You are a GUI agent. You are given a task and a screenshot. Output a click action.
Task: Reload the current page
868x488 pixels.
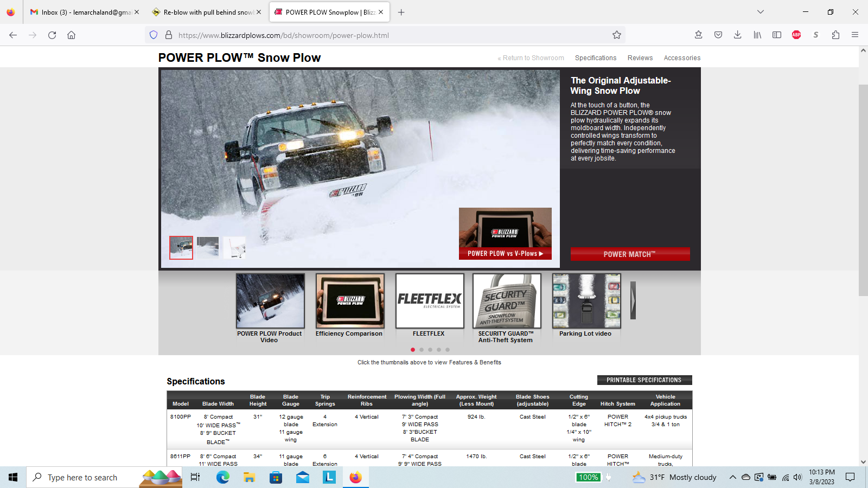pyautogui.click(x=52, y=35)
